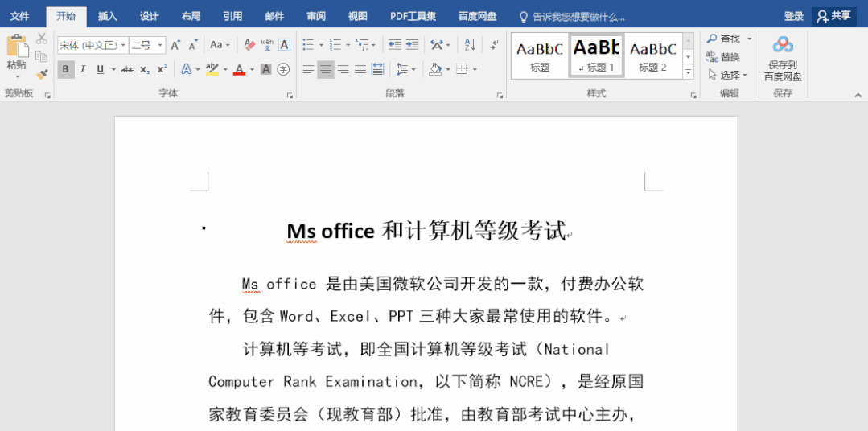Open the font size dropdown
Viewport: 868px width, 431px height.
point(160,45)
